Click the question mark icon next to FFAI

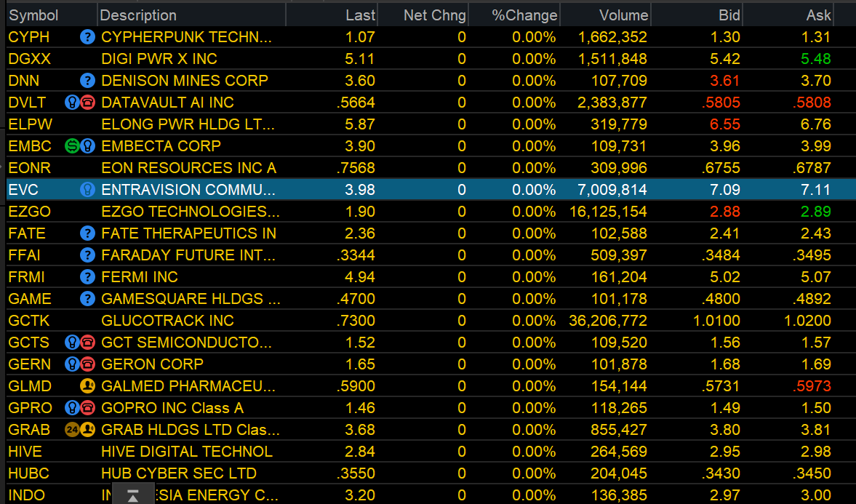click(x=87, y=255)
